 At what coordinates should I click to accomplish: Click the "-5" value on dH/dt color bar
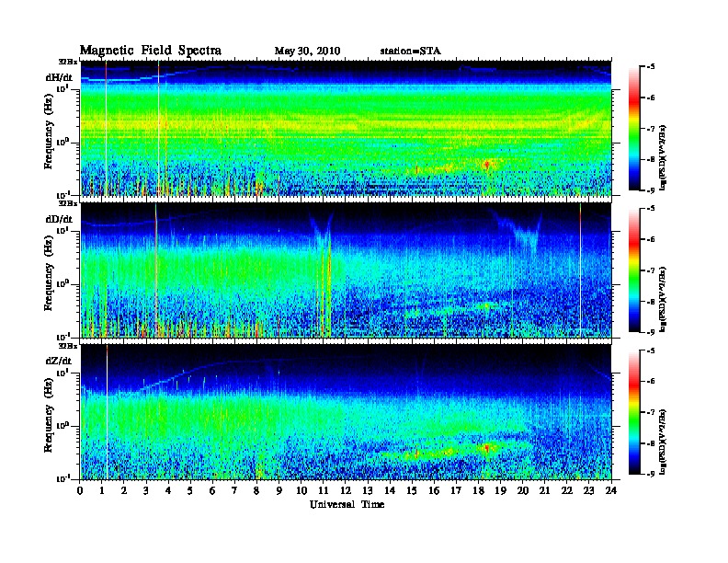[x=651, y=67]
